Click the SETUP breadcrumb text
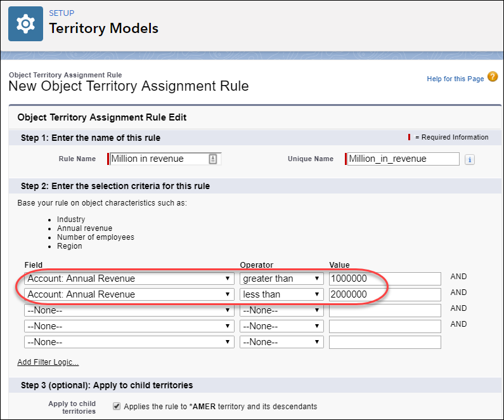The width and height of the screenshot is (504, 420). pyautogui.click(x=61, y=13)
